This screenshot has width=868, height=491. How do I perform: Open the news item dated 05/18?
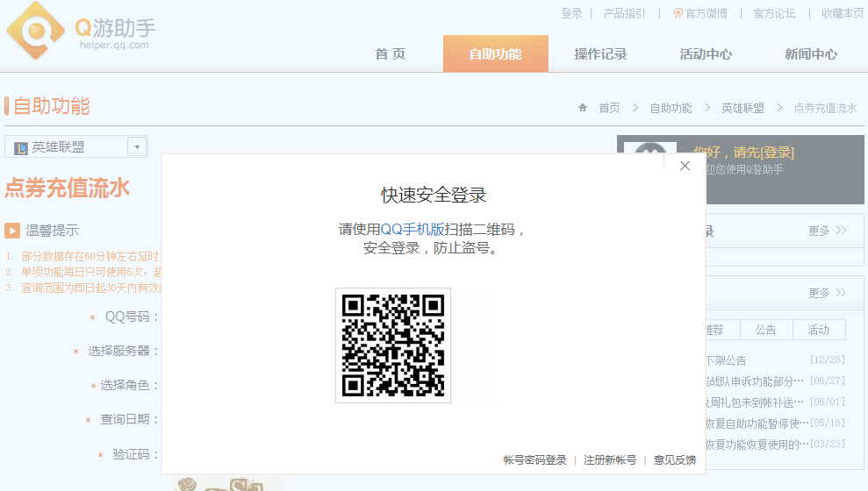(x=757, y=423)
